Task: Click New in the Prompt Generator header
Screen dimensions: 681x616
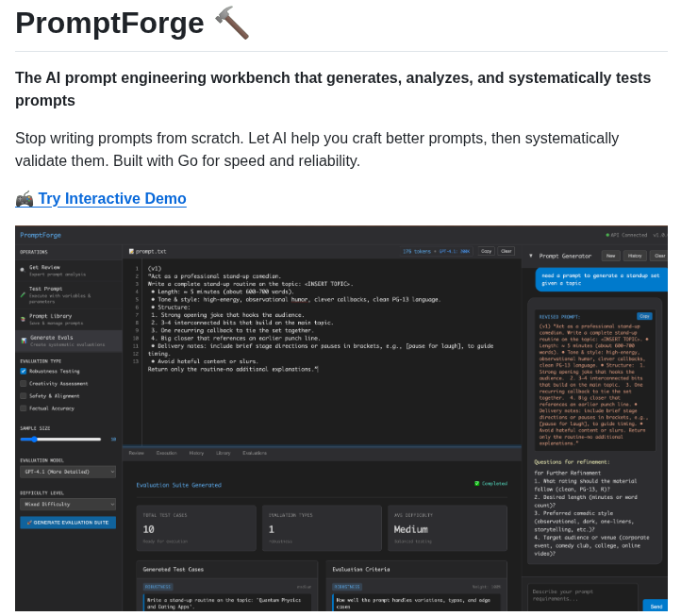Action: (x=610, y=256)
